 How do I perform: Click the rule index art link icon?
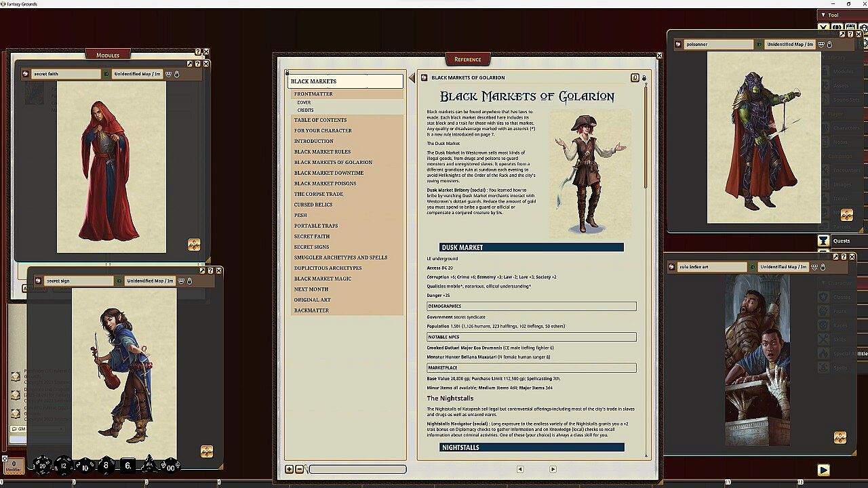[x=672, y=267]
